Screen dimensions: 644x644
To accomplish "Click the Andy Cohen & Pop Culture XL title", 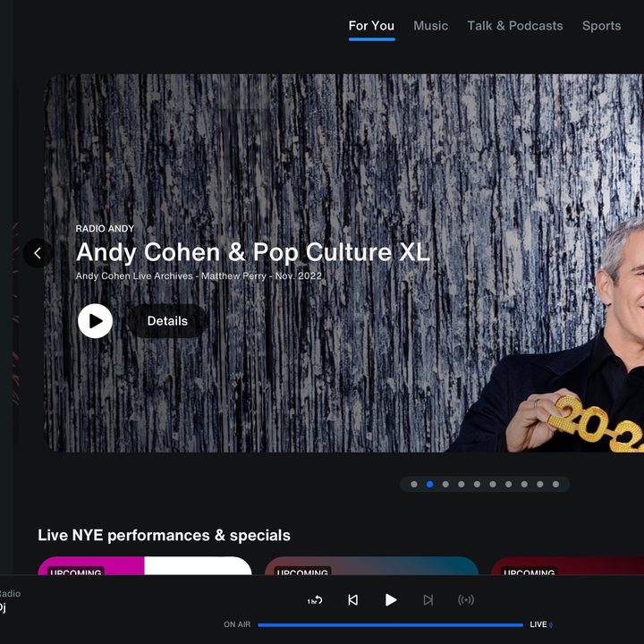I will point(252,251).
